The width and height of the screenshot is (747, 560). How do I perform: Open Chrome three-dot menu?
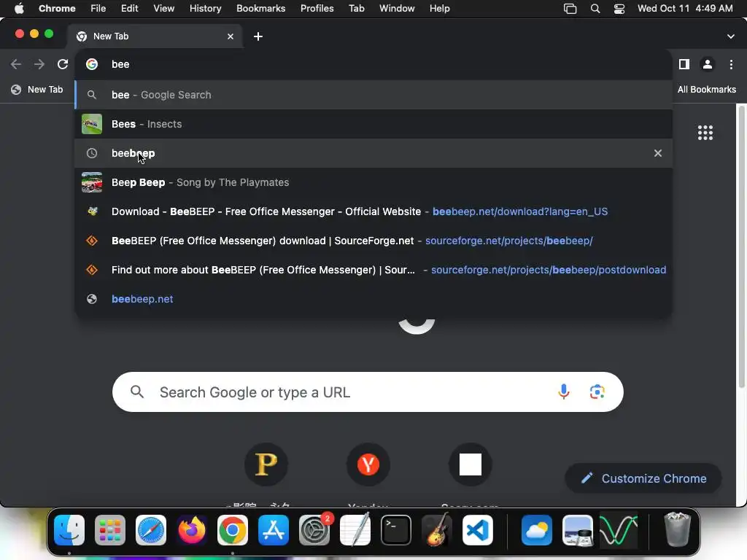tap(731, 64)
